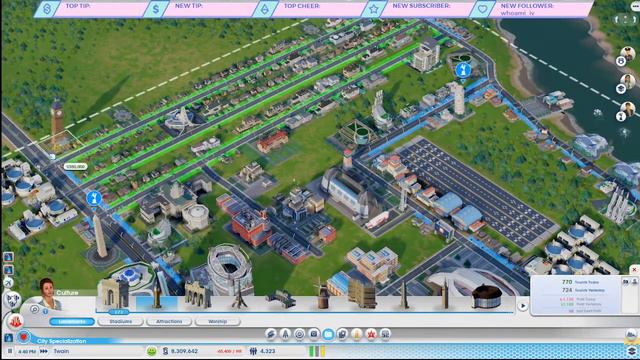
Task: Open the red star menu icon
Action: pyautogui.click(x=371, y=334)
